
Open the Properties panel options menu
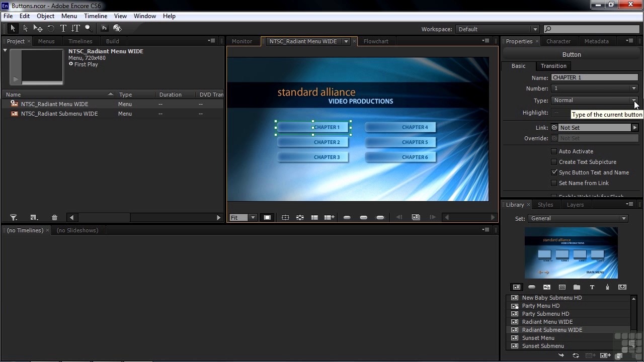tap(629, 41)
